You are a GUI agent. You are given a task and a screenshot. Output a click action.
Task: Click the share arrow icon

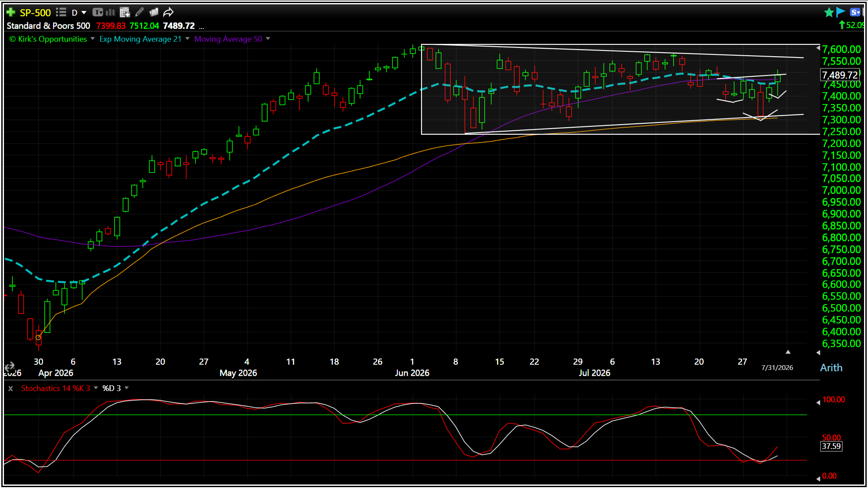click(168, 12)
